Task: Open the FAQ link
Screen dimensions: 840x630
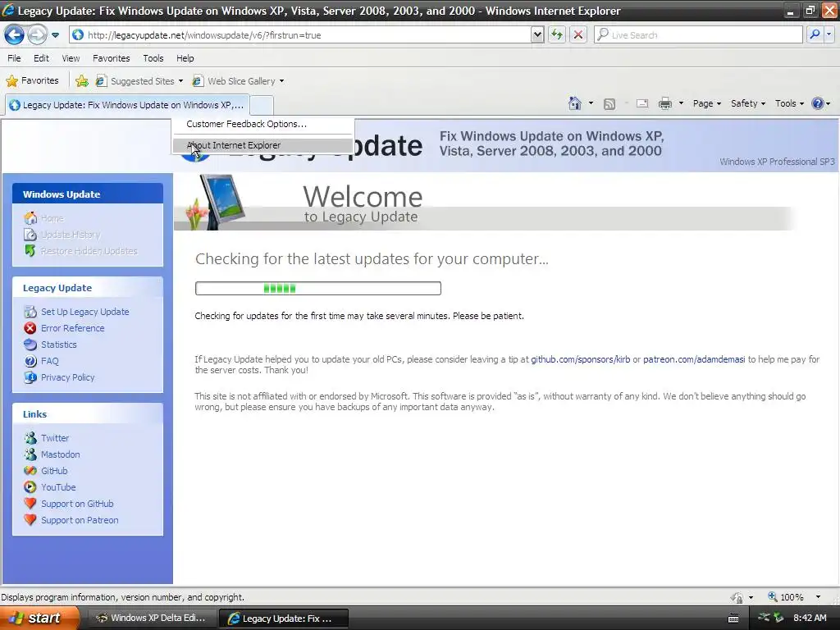Action: 49,361
